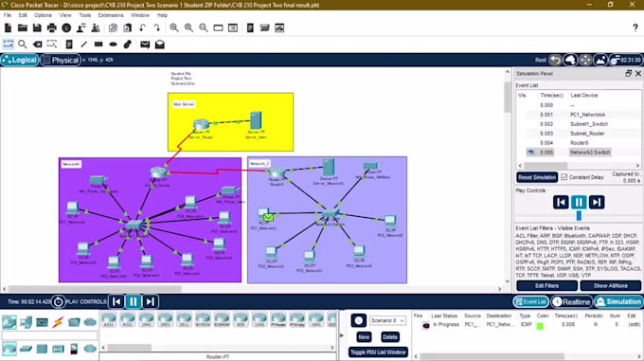Click the Delete scenario button
This screenshot has width=644, height=361.
coord(390,337)
